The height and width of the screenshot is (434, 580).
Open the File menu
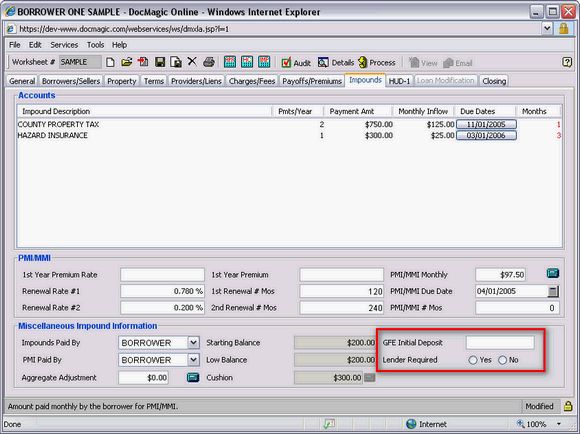click(x=14, y=45)
